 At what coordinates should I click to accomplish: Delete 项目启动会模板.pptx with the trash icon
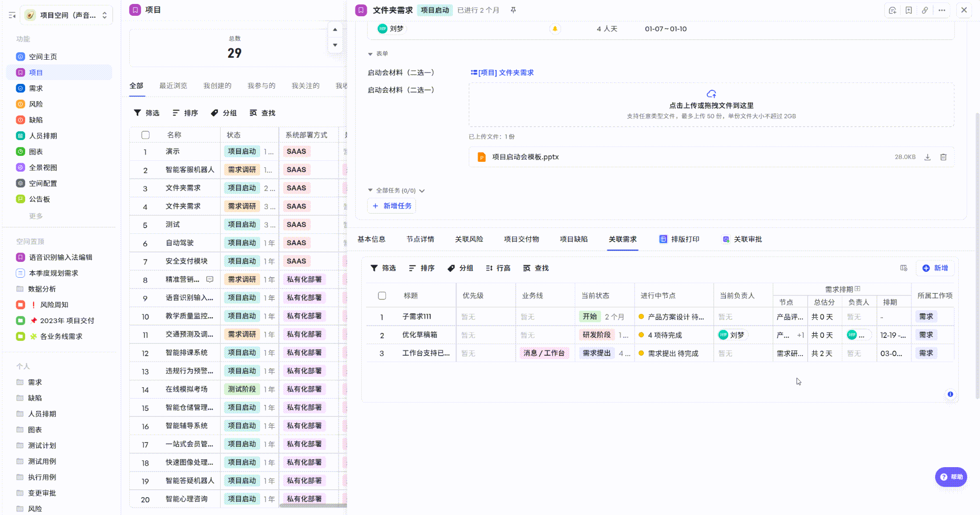tap(943, 157)
